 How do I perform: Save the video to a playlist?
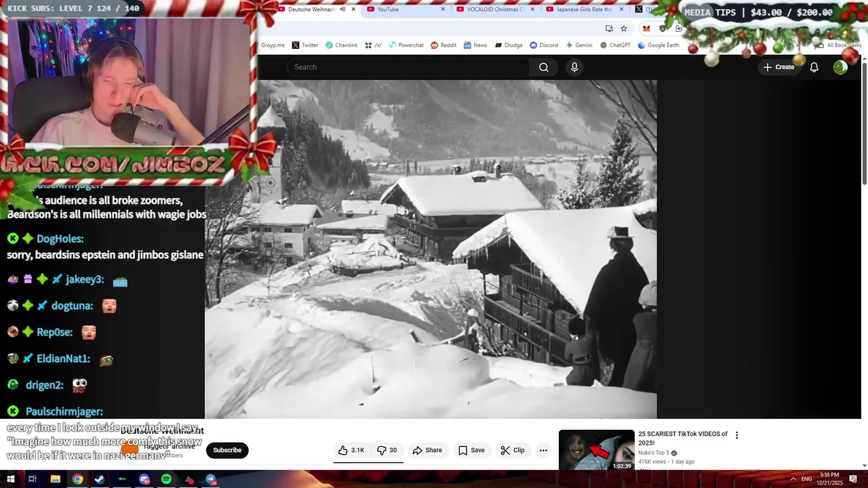[x=471, y=450]
